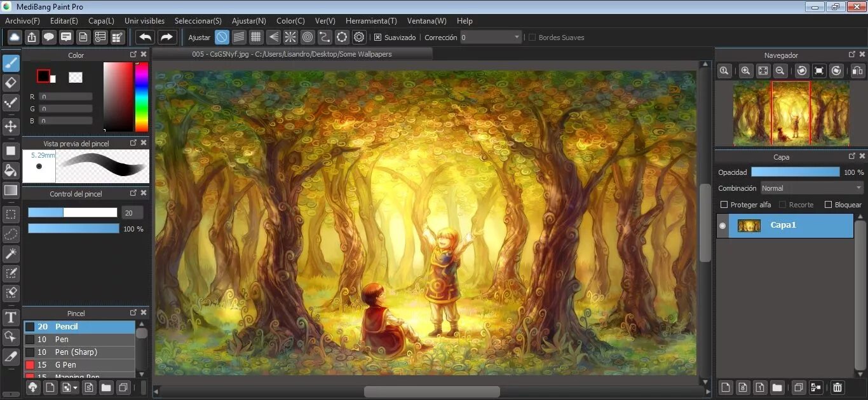868x400 pixels.
Task: Open the Seleccionar(S) menu
Action: click(198, 21)
